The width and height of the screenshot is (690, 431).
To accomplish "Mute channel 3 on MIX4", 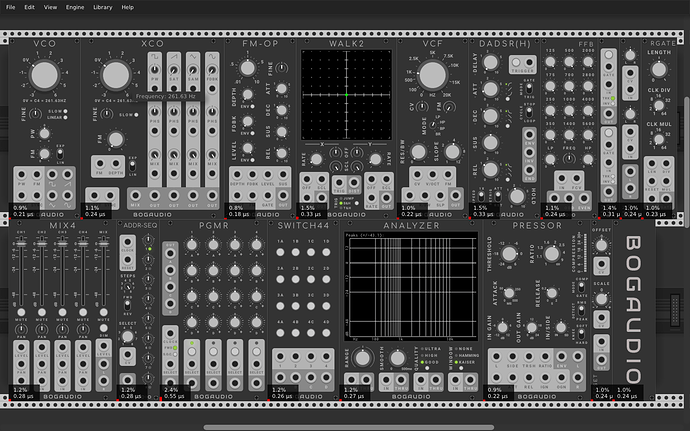I will click(62, 312).
